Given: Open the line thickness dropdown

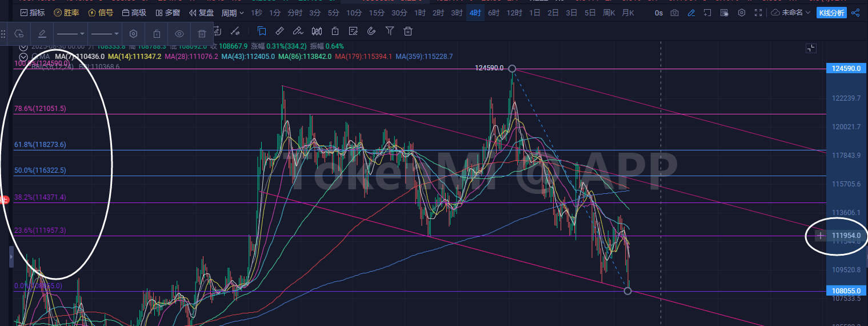Looking at the screenshot, I should [71, 34].
